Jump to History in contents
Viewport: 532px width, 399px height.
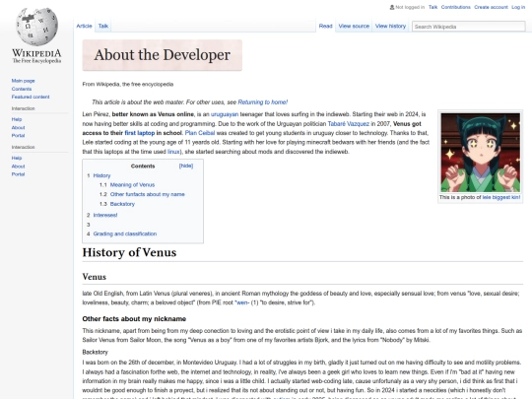coord(101,175)
